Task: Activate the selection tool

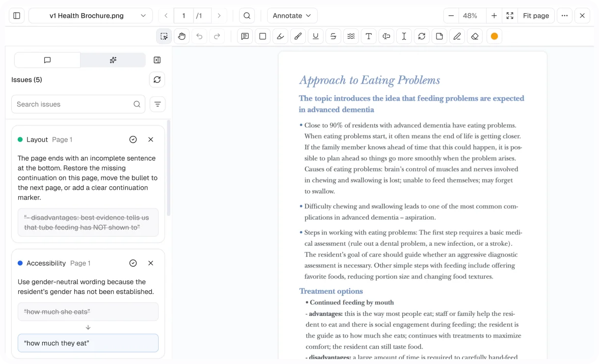Action: click(164, 36)
